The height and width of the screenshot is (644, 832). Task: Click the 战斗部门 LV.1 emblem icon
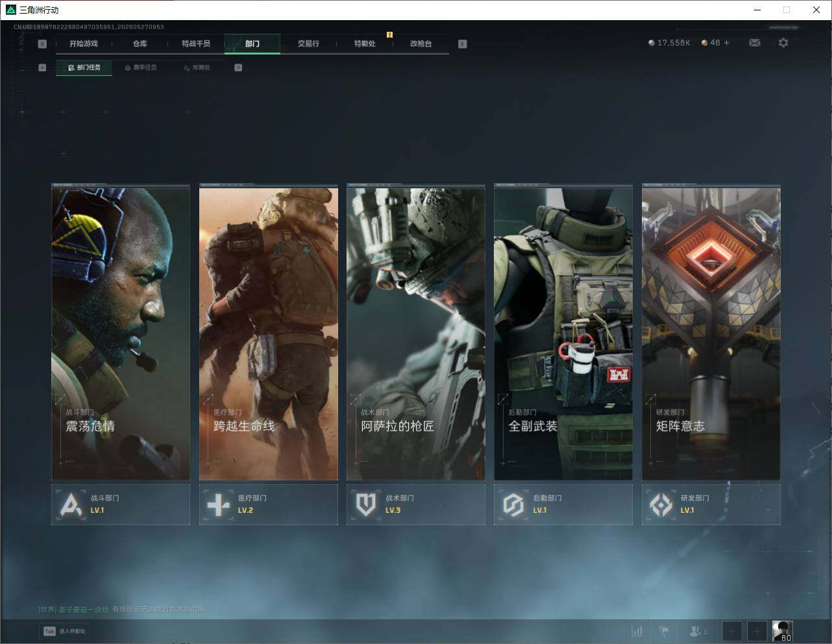tap(71, 504)
